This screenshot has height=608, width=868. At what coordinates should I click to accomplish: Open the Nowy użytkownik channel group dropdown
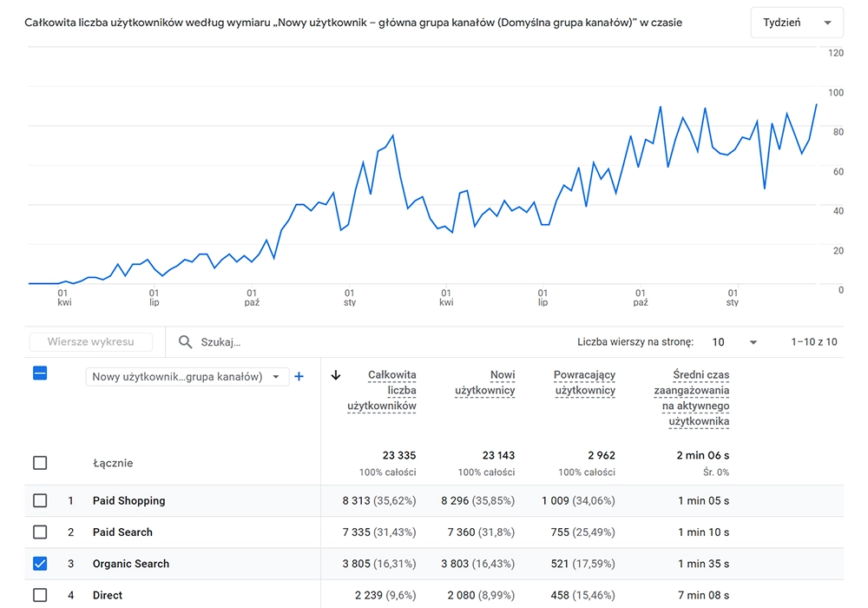[x=187, y=376]
